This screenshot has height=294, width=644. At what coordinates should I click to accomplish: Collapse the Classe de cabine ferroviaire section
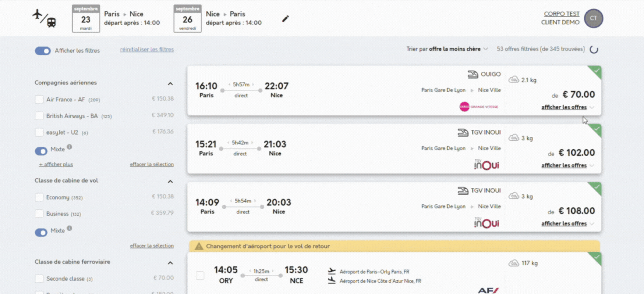170,263
